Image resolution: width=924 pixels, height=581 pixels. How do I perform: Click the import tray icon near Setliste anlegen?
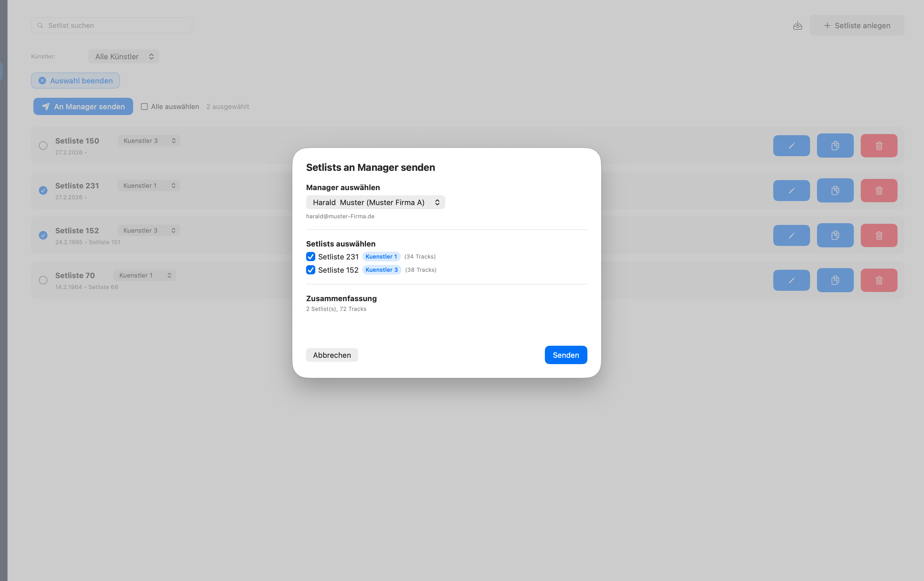[797, 26]
